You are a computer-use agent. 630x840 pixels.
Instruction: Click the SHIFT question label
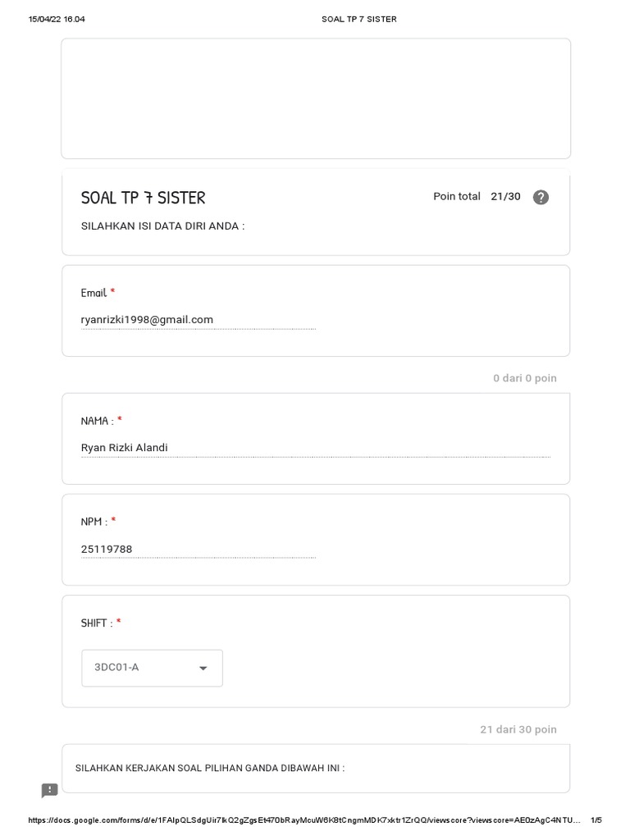[x=94, y=623]
